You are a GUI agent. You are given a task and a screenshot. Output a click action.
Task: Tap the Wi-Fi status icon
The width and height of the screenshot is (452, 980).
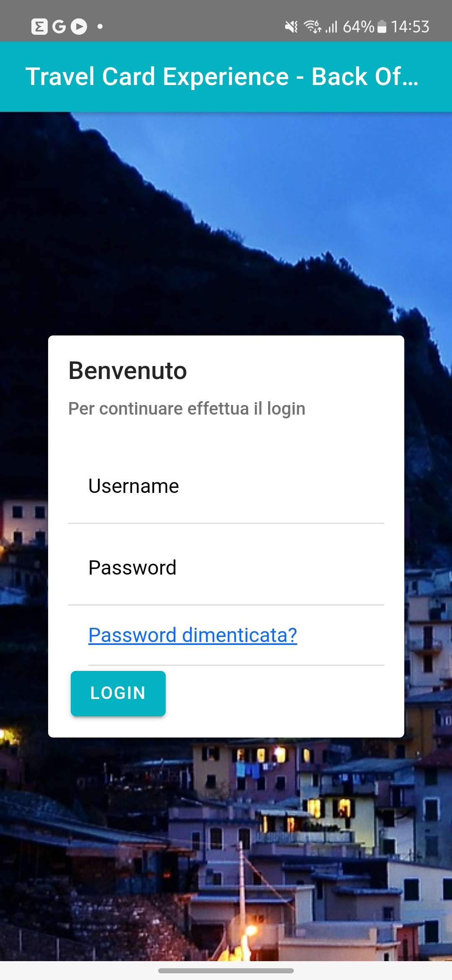click(312, 27)
